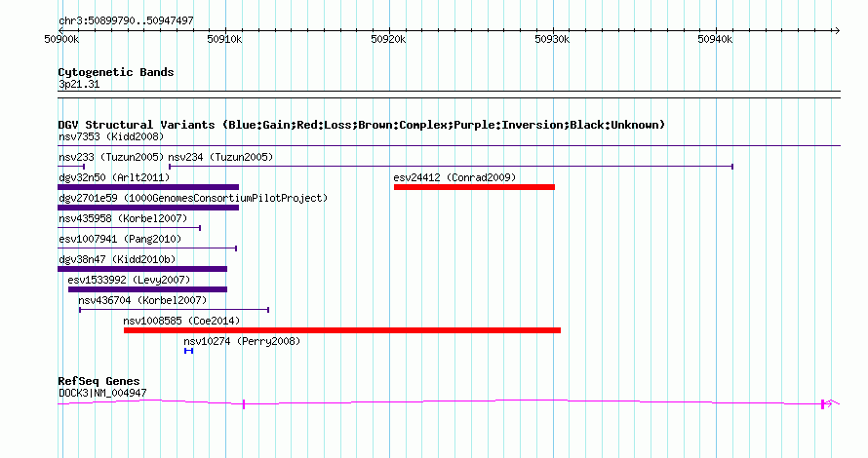Click the DOCK3 exon tick near 50911k

pyautogui.click(x=244, y=405)
